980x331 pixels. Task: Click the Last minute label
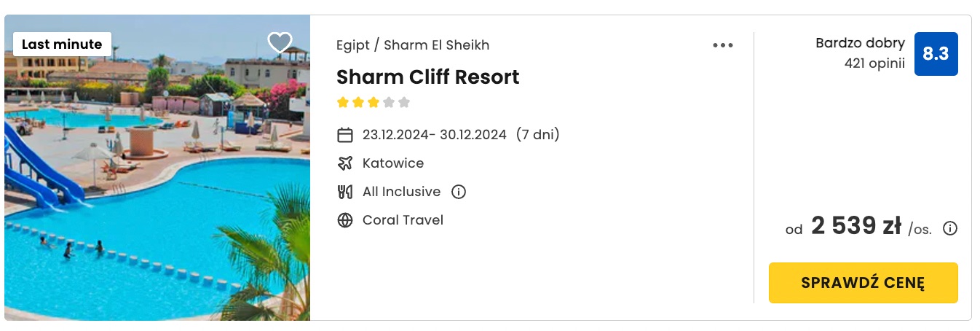[x=62, y=44]
